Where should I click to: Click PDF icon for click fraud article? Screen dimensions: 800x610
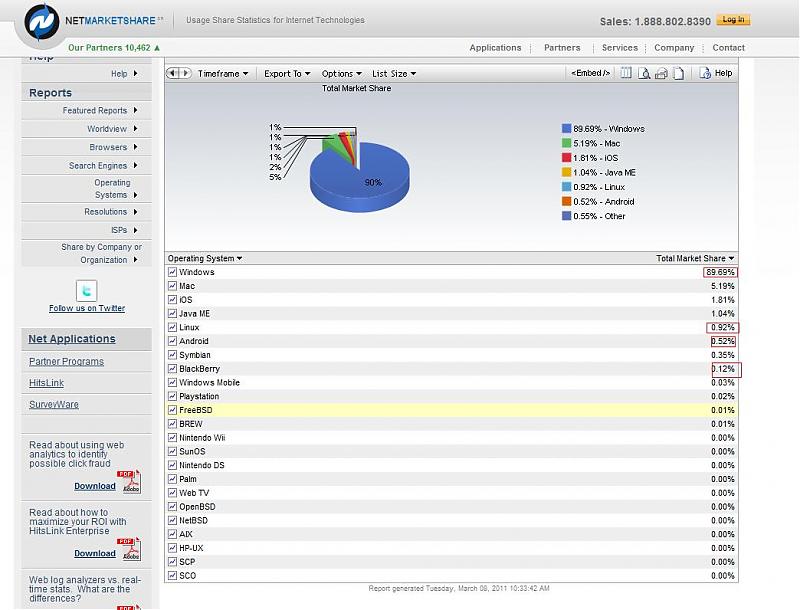coord(130,481)
